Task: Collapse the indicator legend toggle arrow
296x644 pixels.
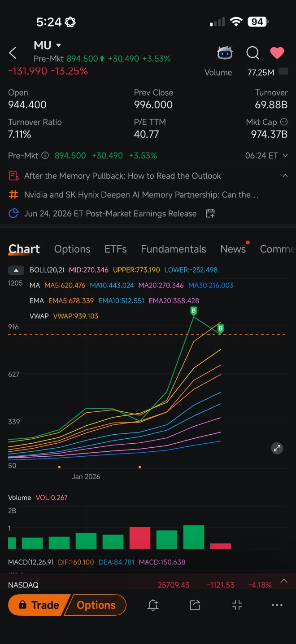Action: [16, 270]
